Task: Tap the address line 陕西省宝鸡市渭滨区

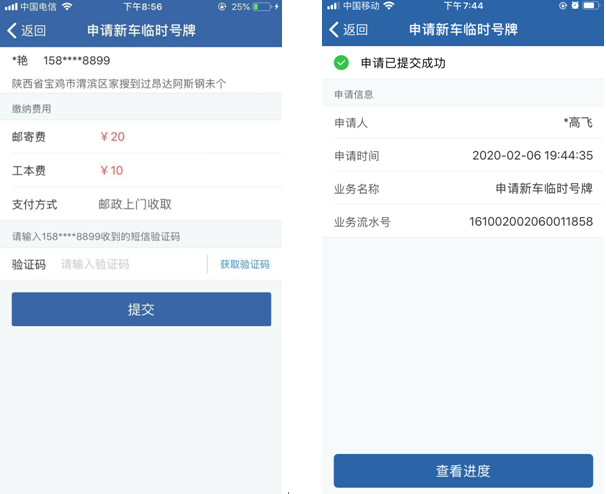Action: point(119,83)
